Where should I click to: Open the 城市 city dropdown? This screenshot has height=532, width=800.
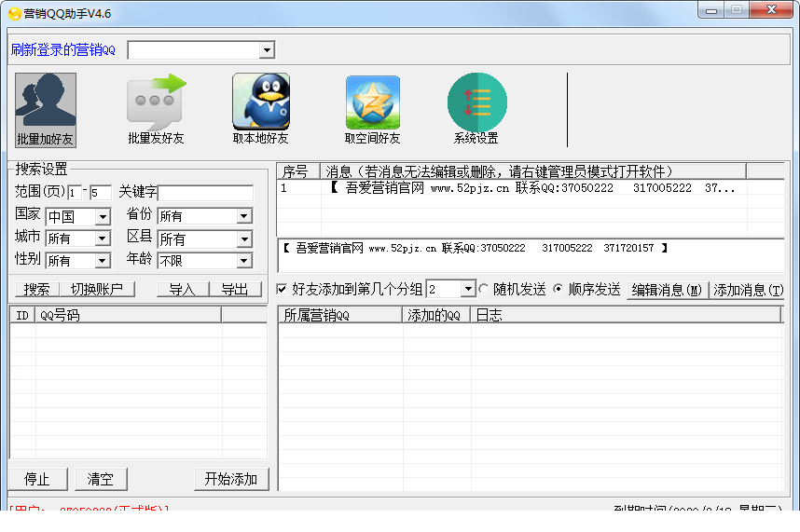pos(103,238)
